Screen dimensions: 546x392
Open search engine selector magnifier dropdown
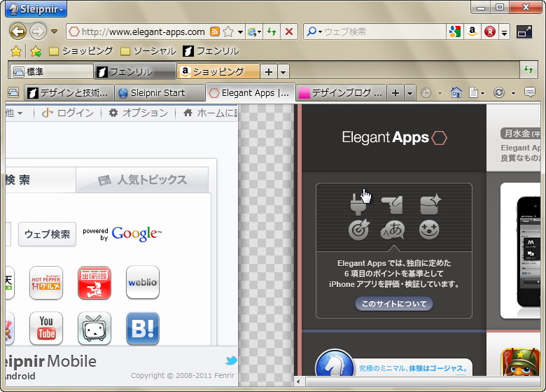(x=314, y=31)
